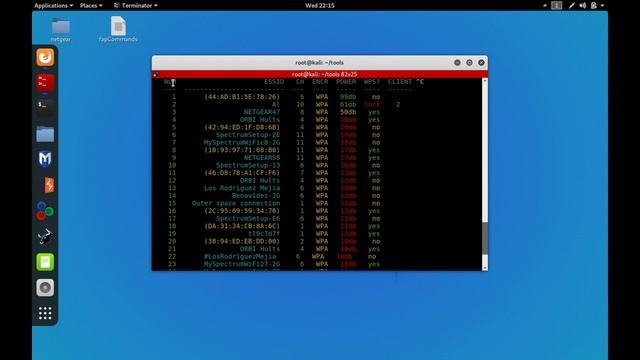The width and height of the screenshot is (640, 360).
Task: Close the root@kali terminal window
Action: pos(481,62)
